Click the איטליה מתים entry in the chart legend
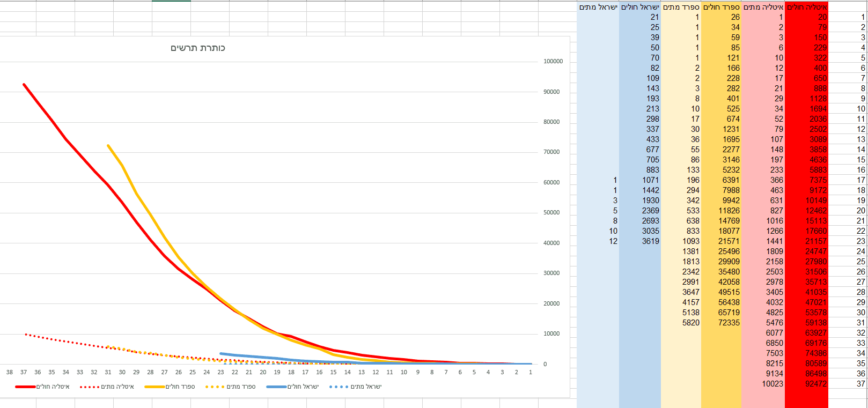This screenshot has width=868, height=408. pos(107,387)
